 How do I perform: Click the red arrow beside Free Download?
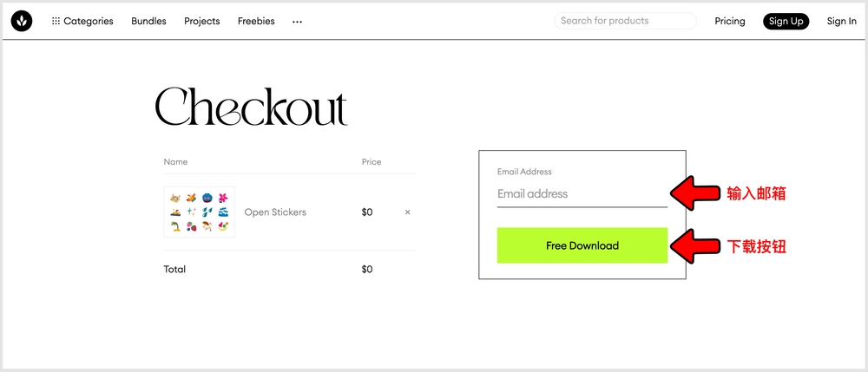[x=694, y=246]
